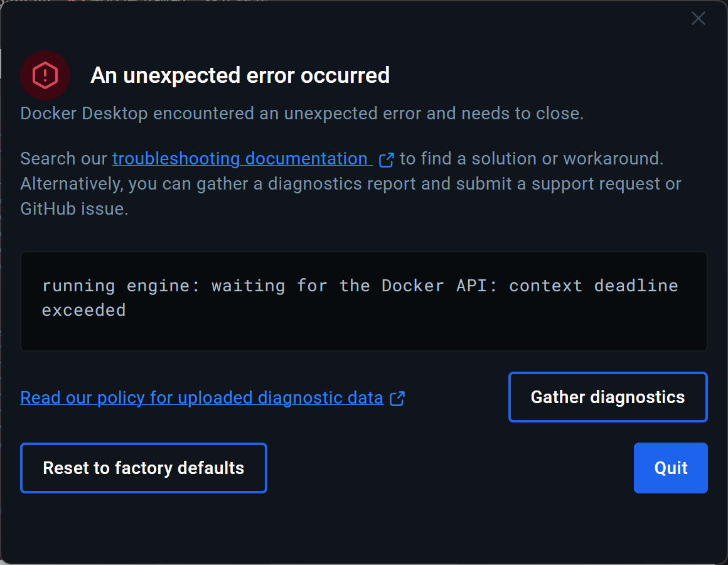Click inside the dark error message box
This screenshot has height=565, width=728.
(364, 333)
